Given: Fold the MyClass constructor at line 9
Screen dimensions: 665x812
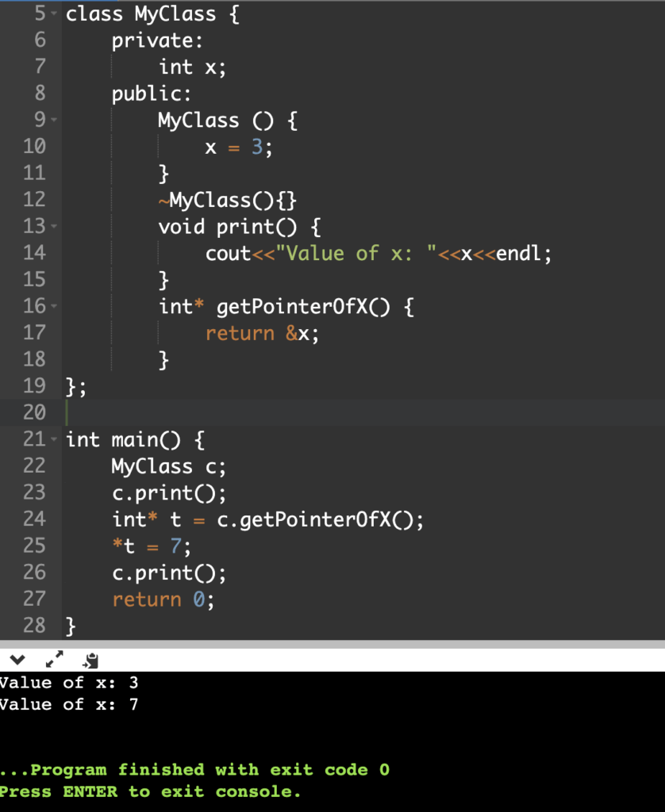Looking at the screenshot, I should pyautogui.click(x=54, y=121).
